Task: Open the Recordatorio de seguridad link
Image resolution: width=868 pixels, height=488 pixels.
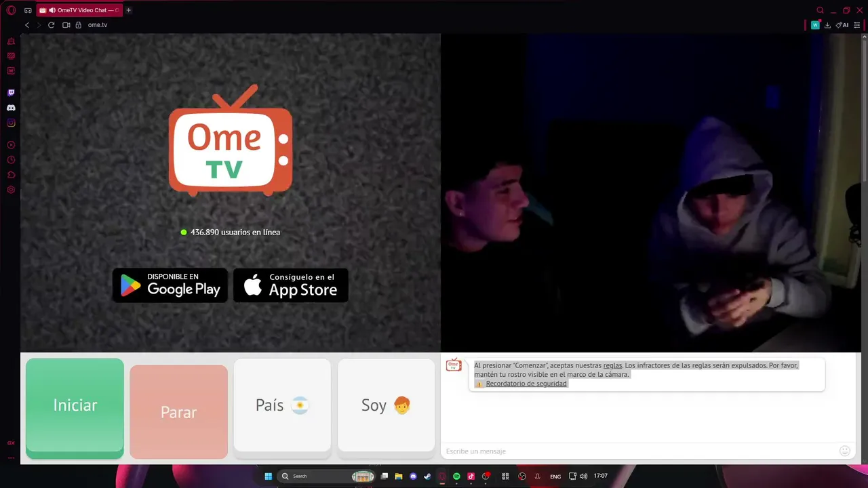Action: [526, 384]
